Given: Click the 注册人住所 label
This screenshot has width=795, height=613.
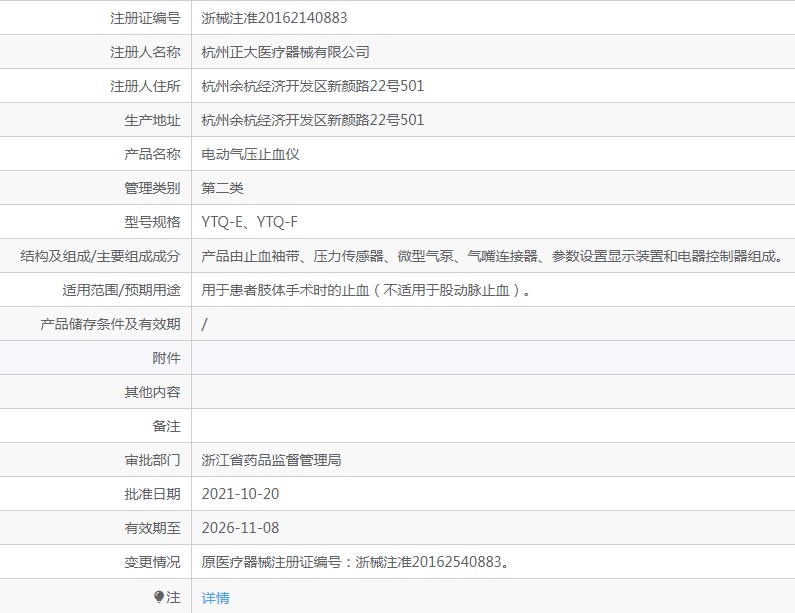Looking at the screenshot, I should (145, 86).
